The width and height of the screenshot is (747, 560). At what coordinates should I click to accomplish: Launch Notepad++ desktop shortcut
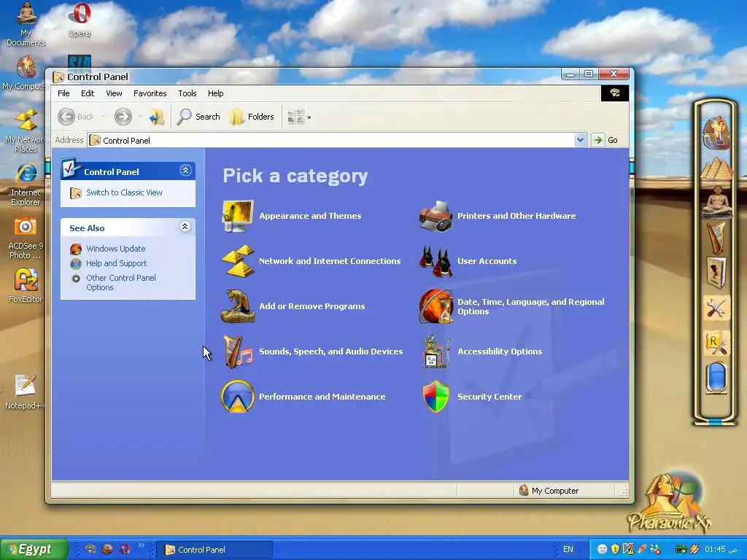26,392
